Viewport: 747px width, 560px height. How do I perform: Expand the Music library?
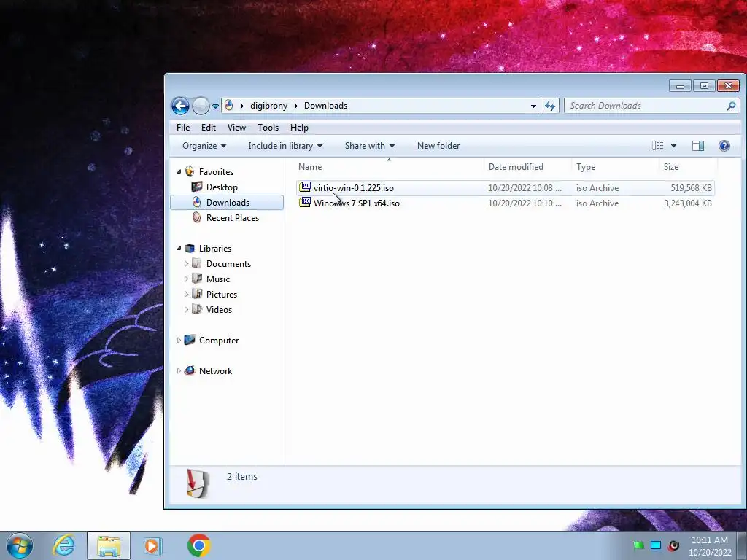coord(186,279)
